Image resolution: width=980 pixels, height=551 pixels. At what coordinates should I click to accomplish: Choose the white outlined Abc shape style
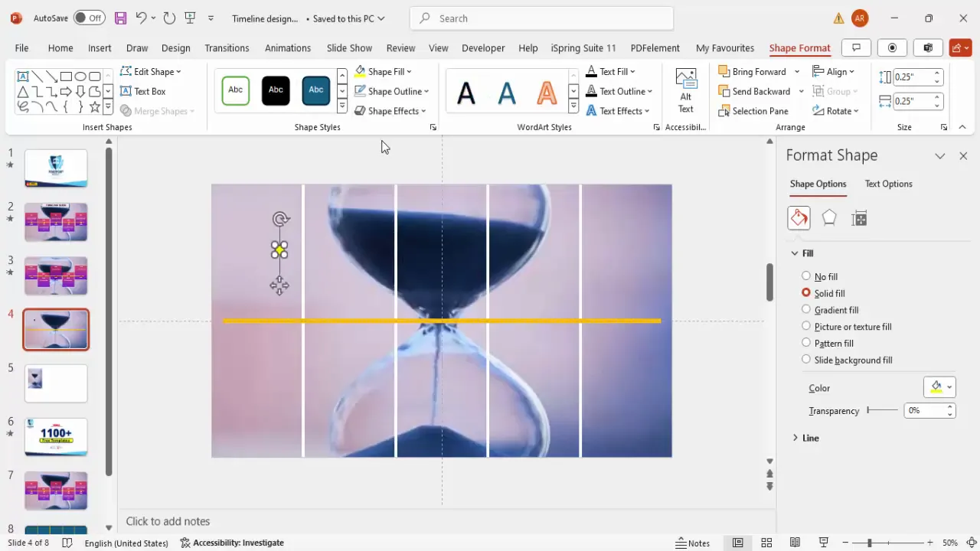(x=236, y=90)
